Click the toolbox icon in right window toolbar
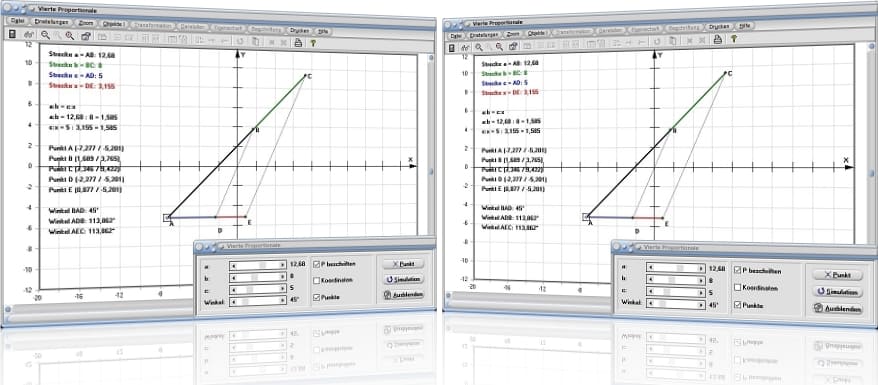 tap(513, 46)
